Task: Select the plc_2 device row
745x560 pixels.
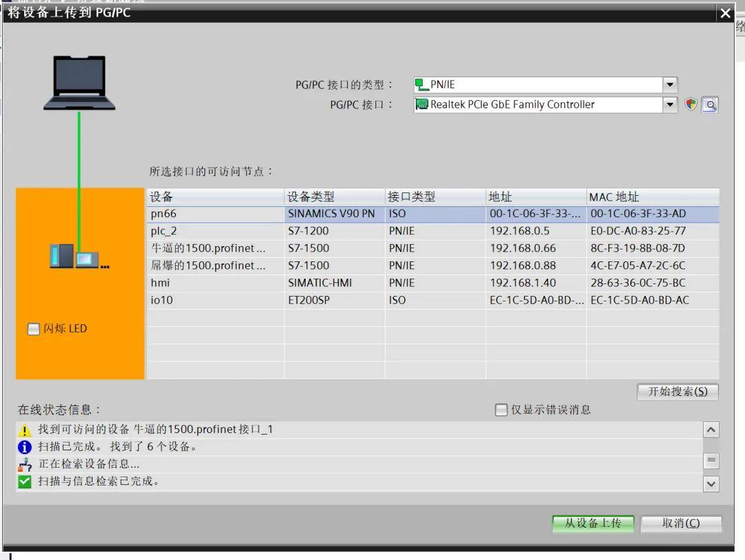Action: (x=433, y=231)
